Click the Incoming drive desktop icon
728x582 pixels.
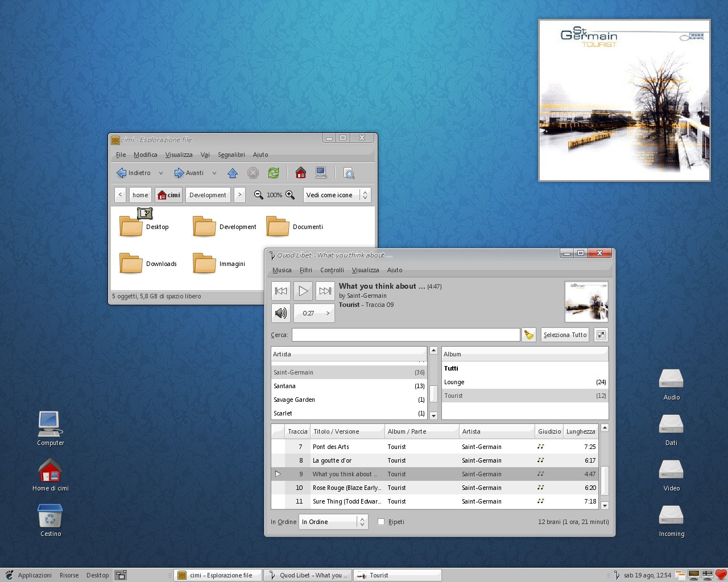(671, 516)
